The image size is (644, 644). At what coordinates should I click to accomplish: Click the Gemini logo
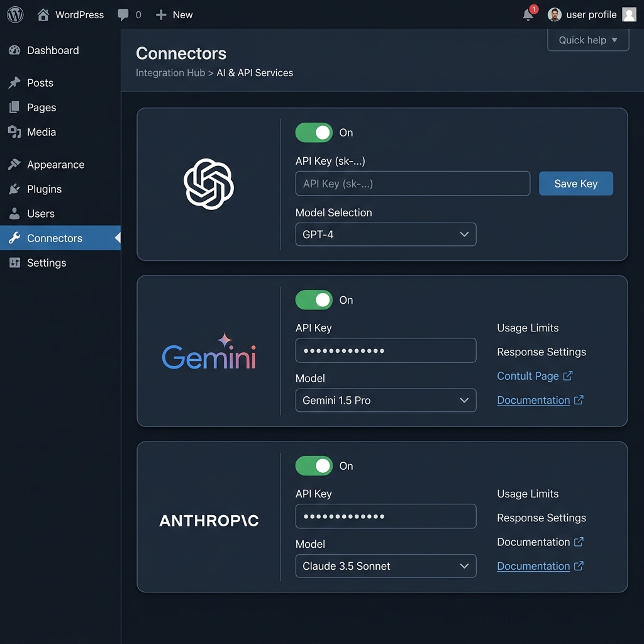click(x=209, y=351)
